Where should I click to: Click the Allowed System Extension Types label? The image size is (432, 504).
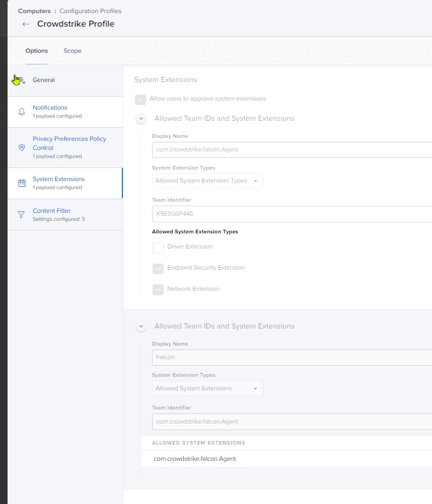click(195, 232)
